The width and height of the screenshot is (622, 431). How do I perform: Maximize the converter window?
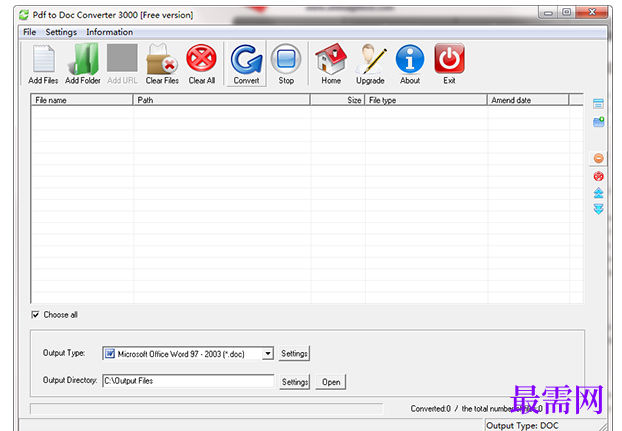(x=567, y=12)
